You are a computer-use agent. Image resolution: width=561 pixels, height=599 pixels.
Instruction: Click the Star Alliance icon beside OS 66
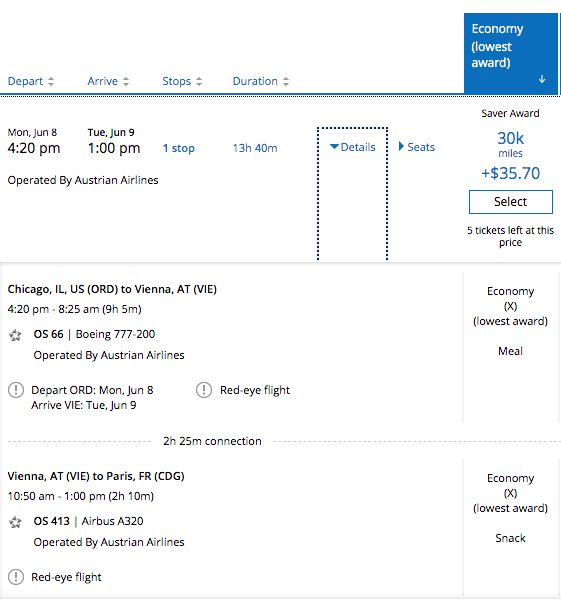15,335
